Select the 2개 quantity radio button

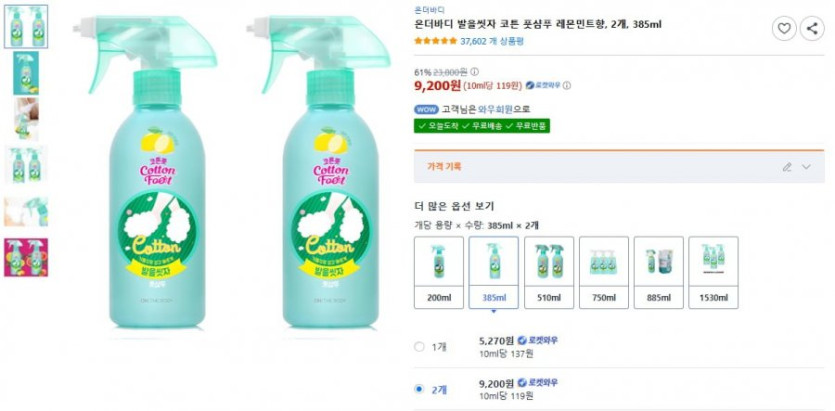419,388
